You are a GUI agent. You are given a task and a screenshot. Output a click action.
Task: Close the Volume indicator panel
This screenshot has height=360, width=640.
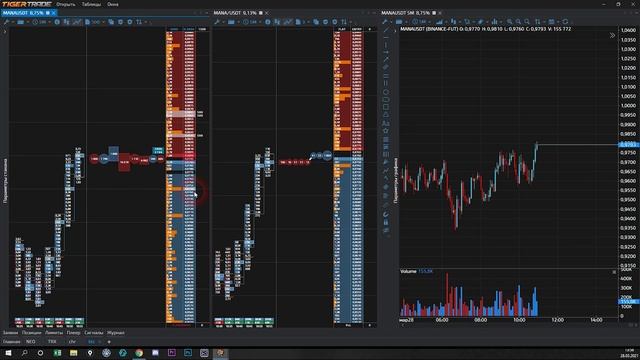tap(614, 272)
